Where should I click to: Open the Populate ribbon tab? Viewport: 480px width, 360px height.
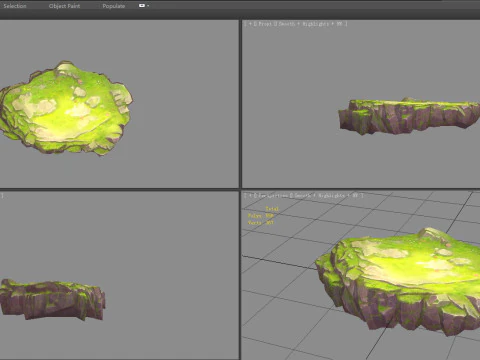point(114,6)
